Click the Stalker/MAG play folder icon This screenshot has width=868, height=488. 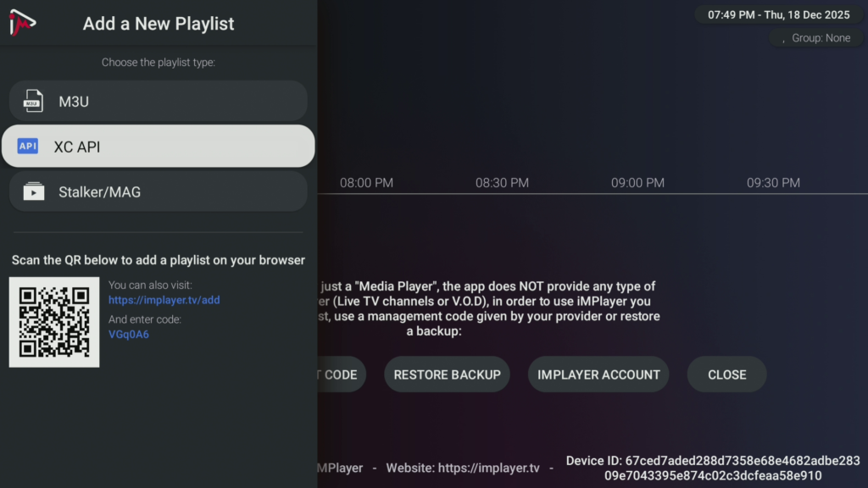click(33, 191)
